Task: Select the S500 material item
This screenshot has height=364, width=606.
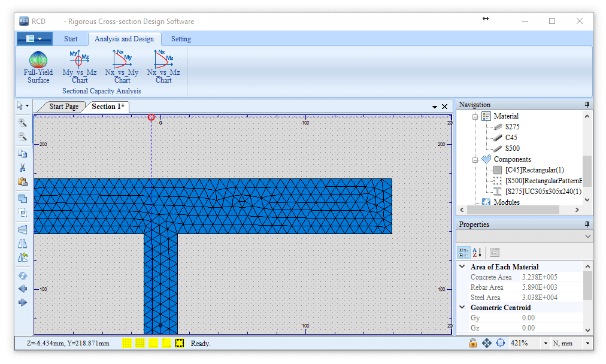Action: (512, 148)
